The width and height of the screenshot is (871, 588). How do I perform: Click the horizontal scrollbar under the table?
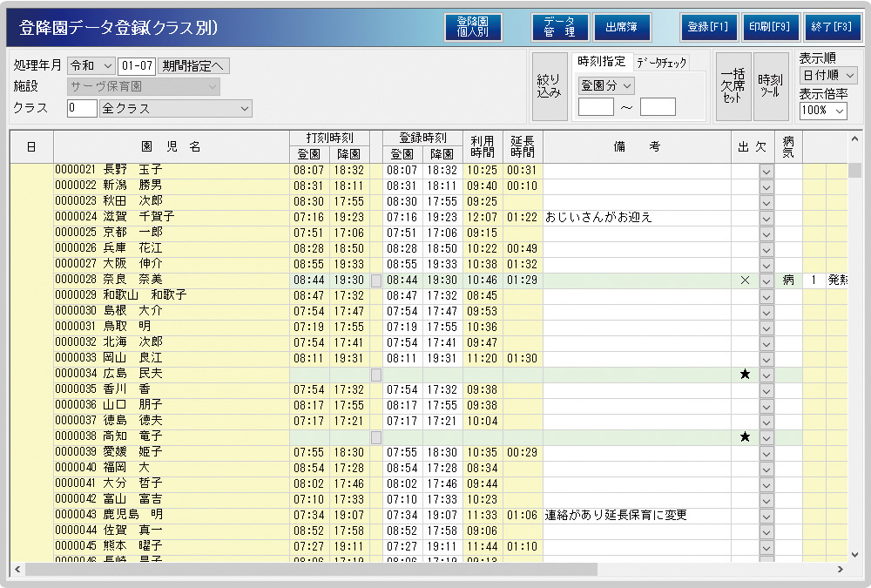coord(348,569)
